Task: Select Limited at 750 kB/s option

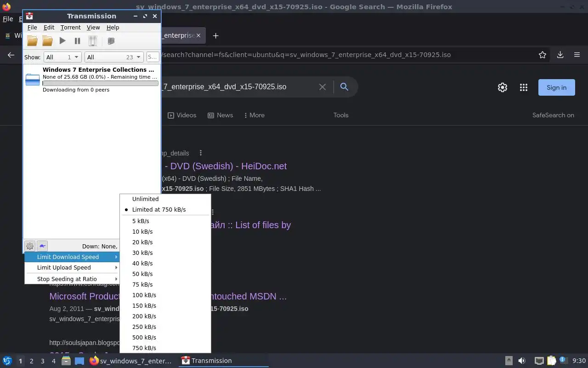Action: 165,210
